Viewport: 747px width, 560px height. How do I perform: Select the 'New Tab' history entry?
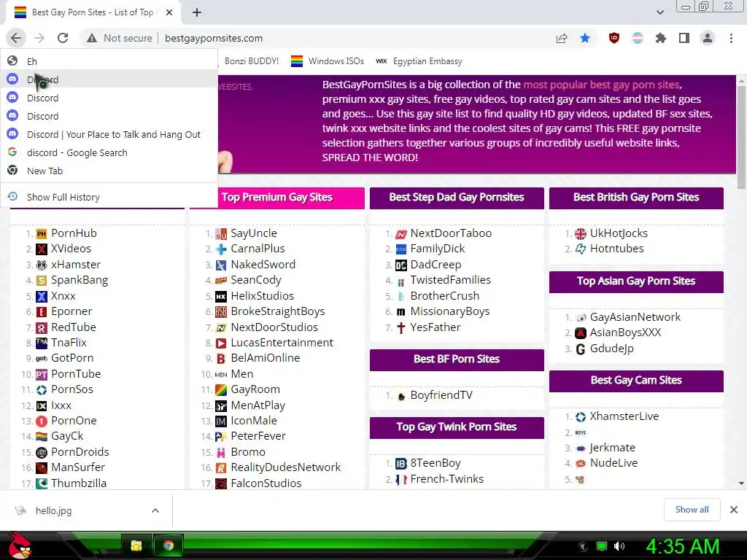click(x=109, y=171)
